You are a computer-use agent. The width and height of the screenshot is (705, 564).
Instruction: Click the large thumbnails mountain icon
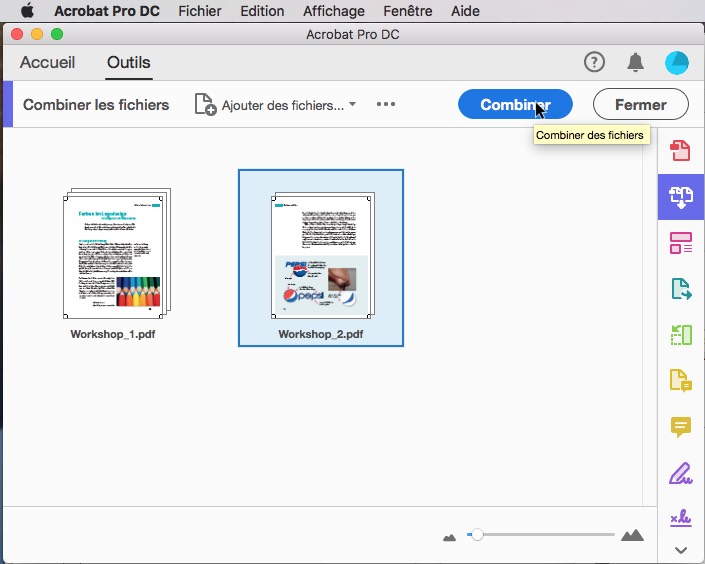632,535
